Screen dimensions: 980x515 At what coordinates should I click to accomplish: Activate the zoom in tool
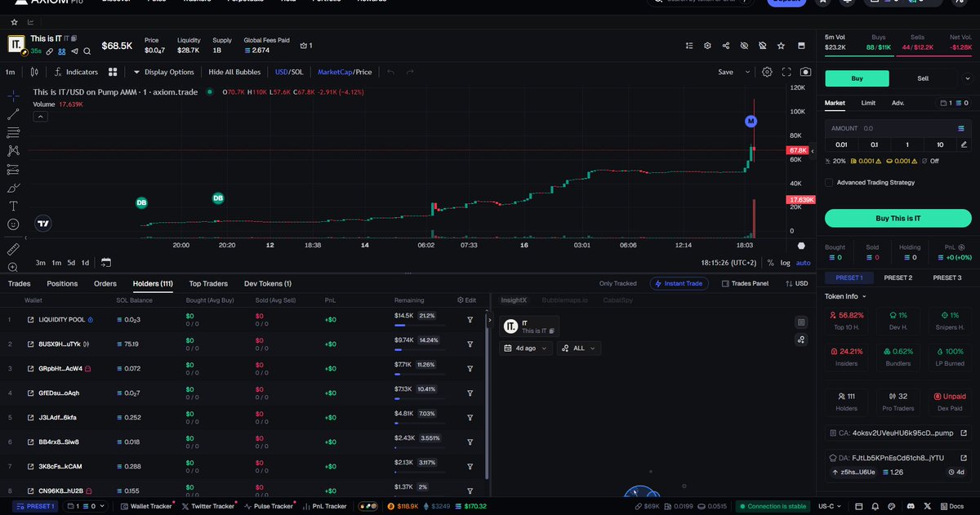pyautogui.click(x=13, y=267)
